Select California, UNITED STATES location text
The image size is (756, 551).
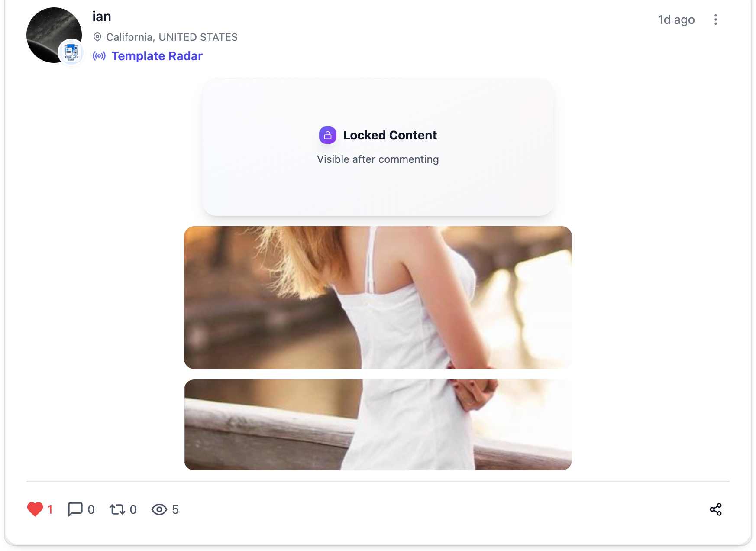(172, 37)
